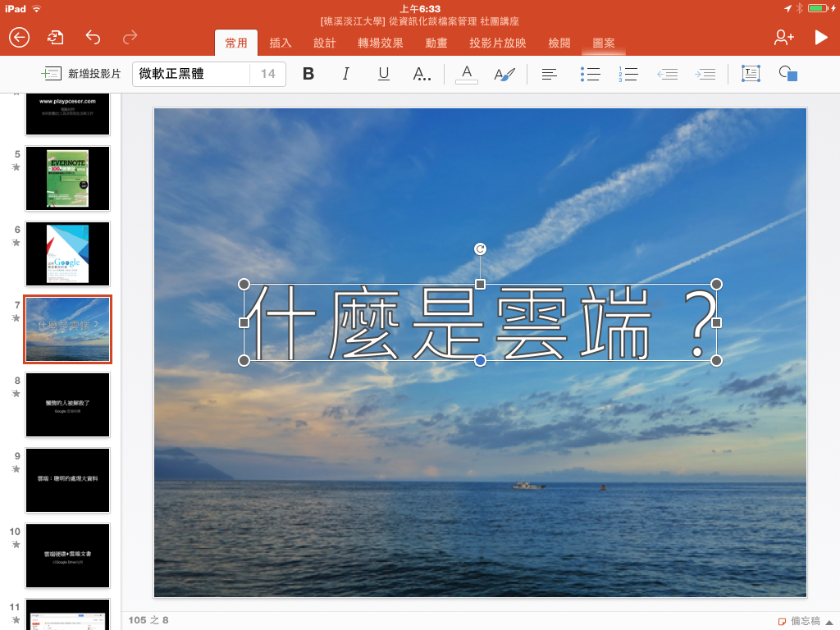This screenshot has height=630, width=840.
Task: Switch to the 檢閱 tab
Action: tap(559, 43)
